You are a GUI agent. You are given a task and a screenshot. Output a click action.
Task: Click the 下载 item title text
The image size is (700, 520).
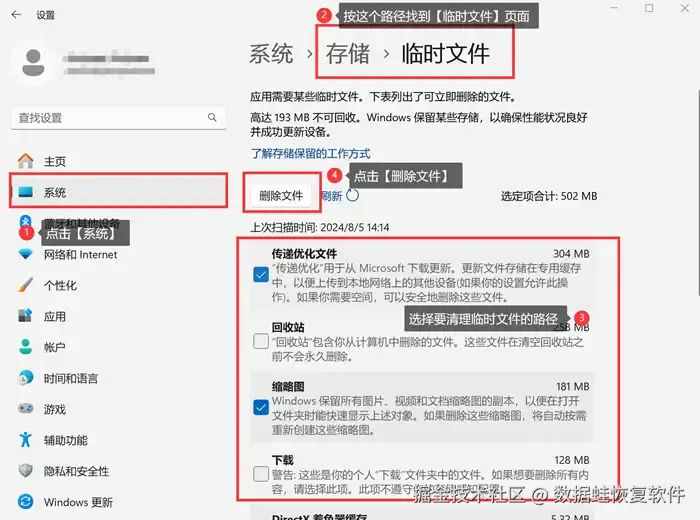pyautogui.click(x=282, y=460)
